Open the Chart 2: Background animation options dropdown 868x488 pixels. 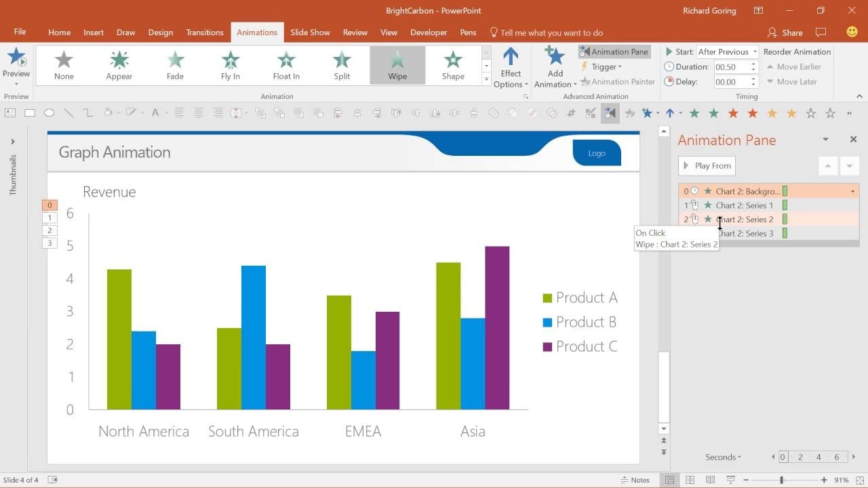tap(852, 190)
